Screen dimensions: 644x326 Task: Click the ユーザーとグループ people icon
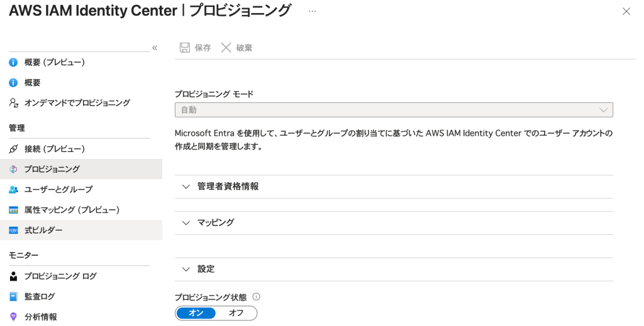13,190
